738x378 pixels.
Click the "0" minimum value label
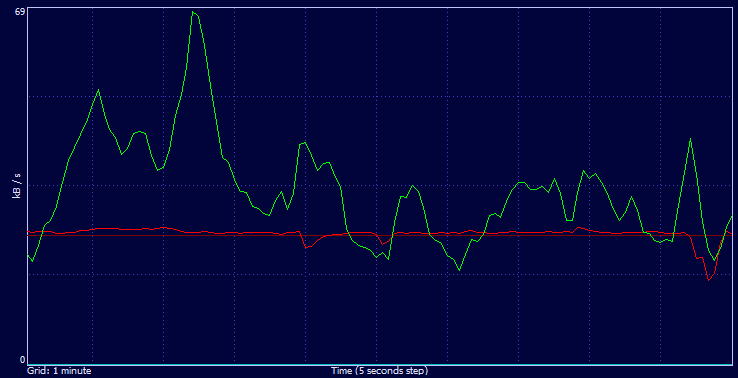point(22,360)
